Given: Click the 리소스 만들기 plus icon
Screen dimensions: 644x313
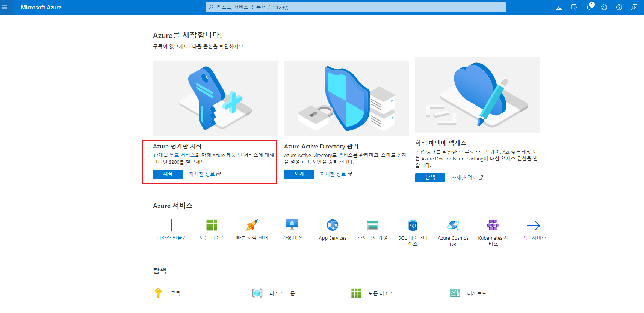Looking at the screenshot, I should 172,225.
